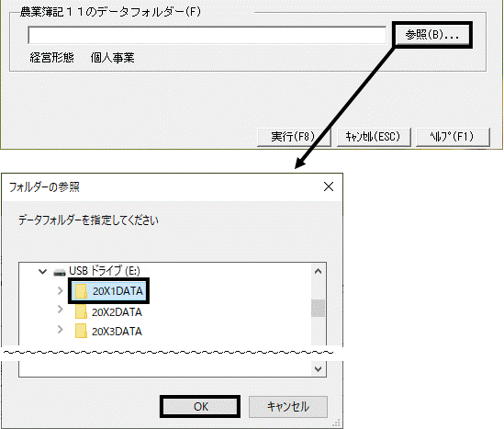The width and height of the screenshot is (504, 429).
Task: Select USB ドライブ (E:) in tree
Action: pos(105,271)
